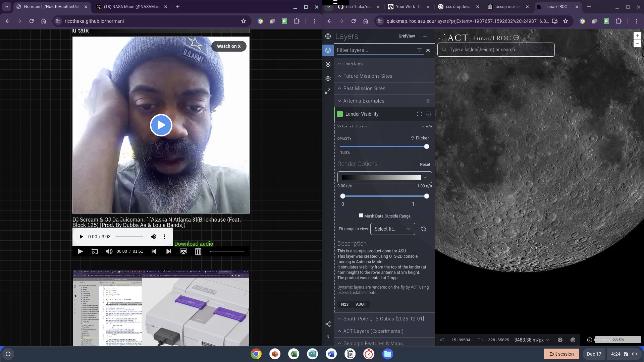Follow the Download audio link
The image size is (644, 362).
pos(194,244)
